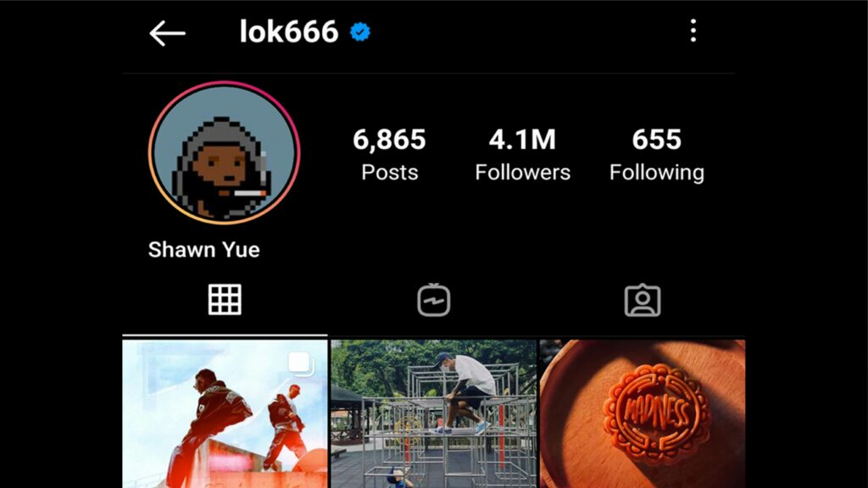Image resolution: width=868 pixels, height=488 pixels.
Task: Open the playground climbing frame post
Action: click(433, 413)
